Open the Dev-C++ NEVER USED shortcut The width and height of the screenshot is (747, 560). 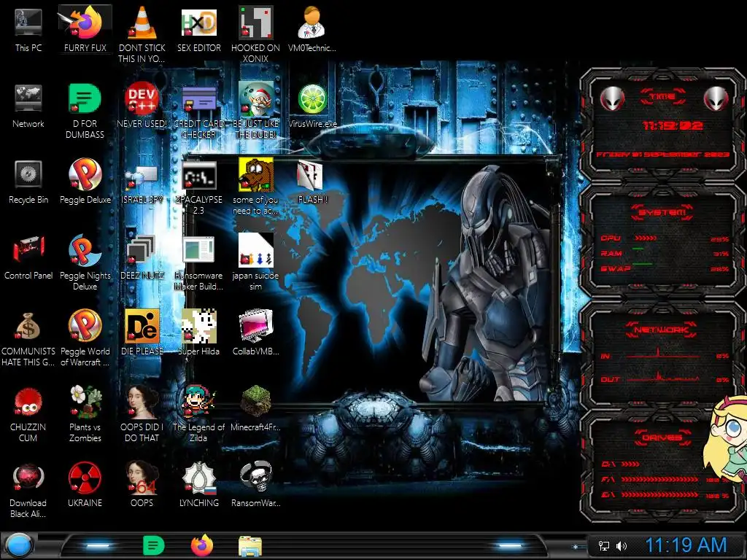pos(142,98)
